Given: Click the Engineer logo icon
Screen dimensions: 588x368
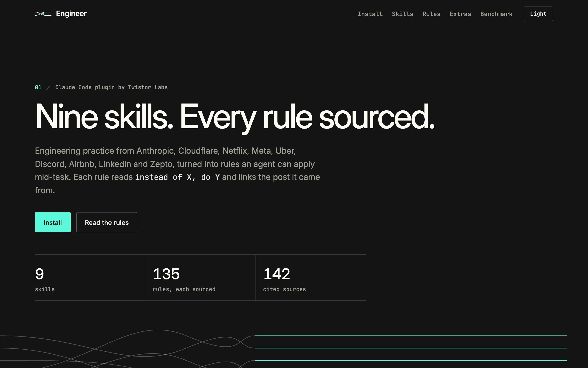Looking at the screenshot, I should click(x=43, y=14).
